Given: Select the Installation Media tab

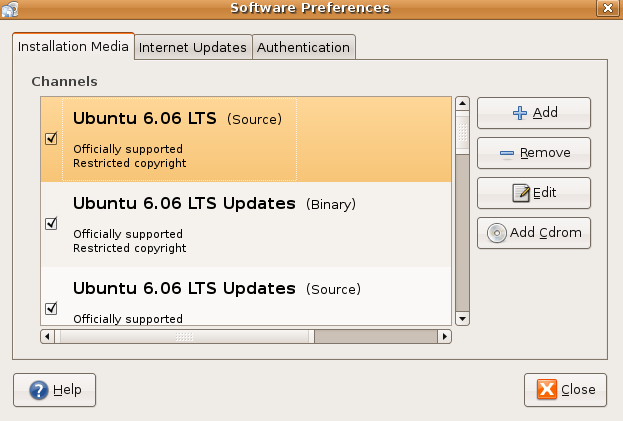Looking at the screenshot, I should [x=73, y=46].
